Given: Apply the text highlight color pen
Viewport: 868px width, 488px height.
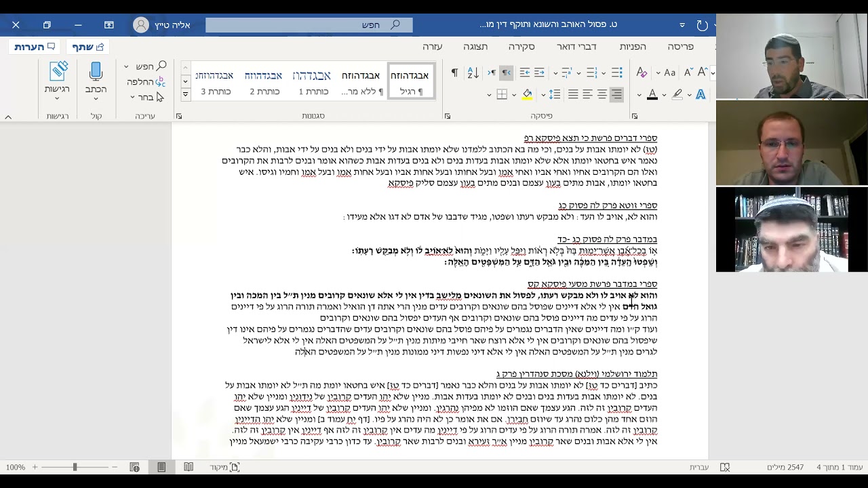Looking at the screenshot, I should [677, 94].
